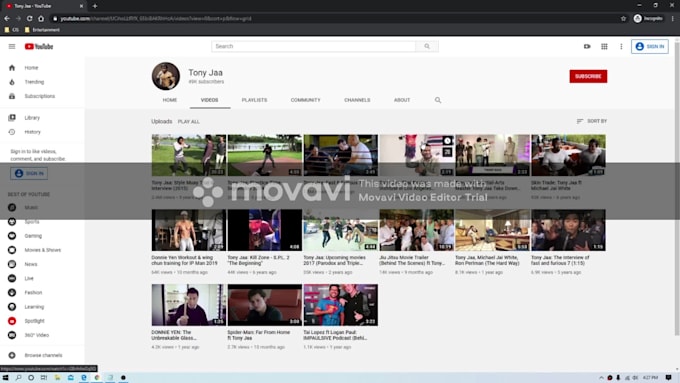Screen dimensions: 680x383
Task: Open the three-dot settings menu in the YouTube header
Action: pyautogui.click(x=621, y=46)
